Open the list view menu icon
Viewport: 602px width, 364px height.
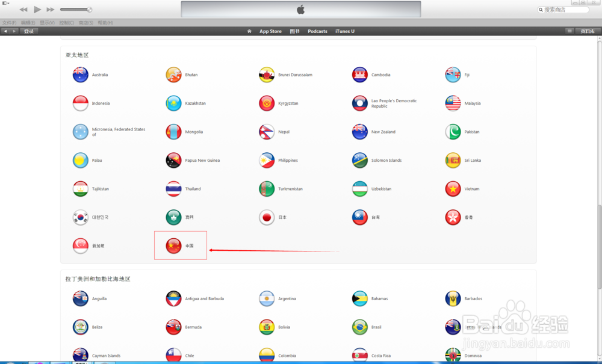coord(569,31)
